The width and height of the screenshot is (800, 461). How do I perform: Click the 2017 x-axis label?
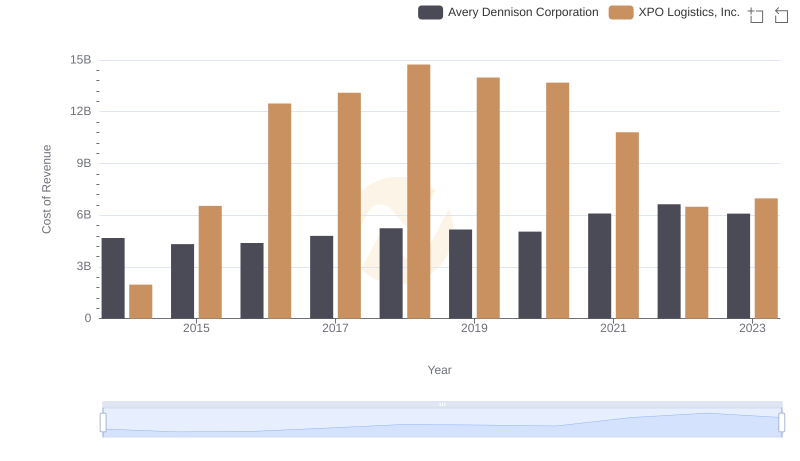tap(335, 328)
